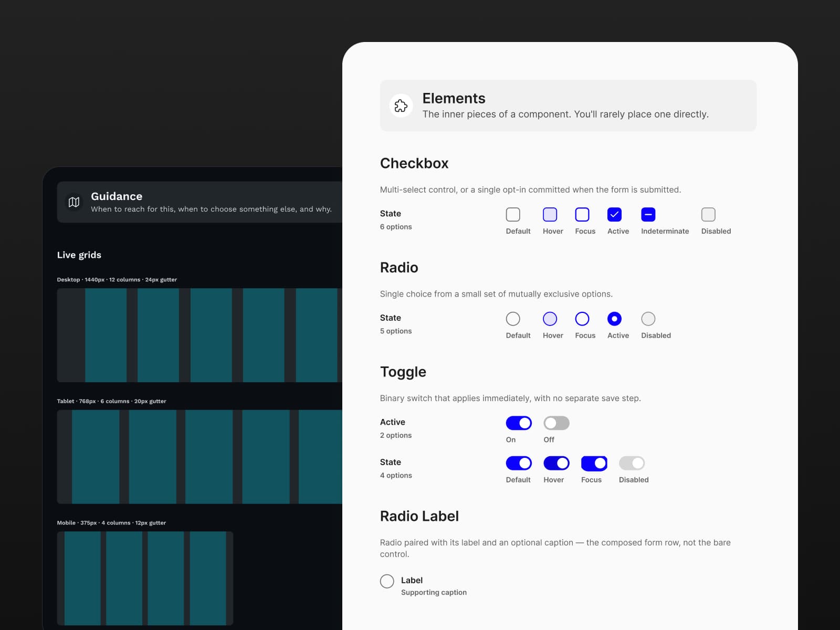Flip the Focus state toggle

(x=594, y=463)
